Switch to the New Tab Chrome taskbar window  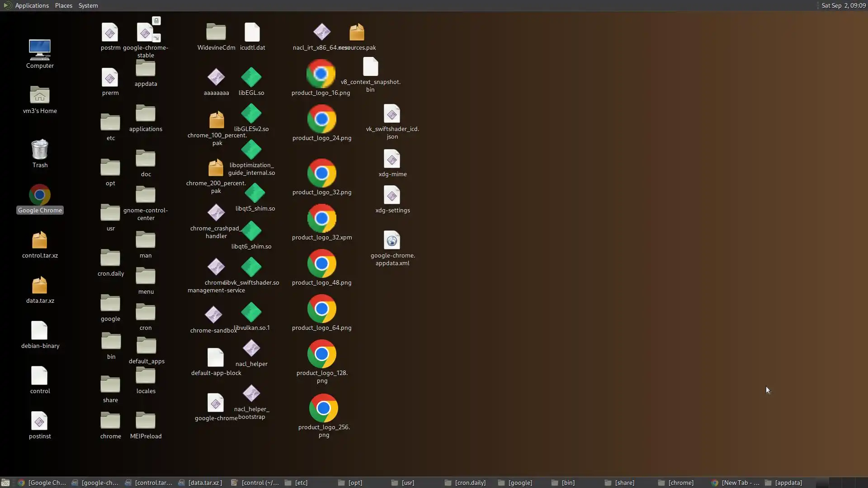(x=736, y=483)
